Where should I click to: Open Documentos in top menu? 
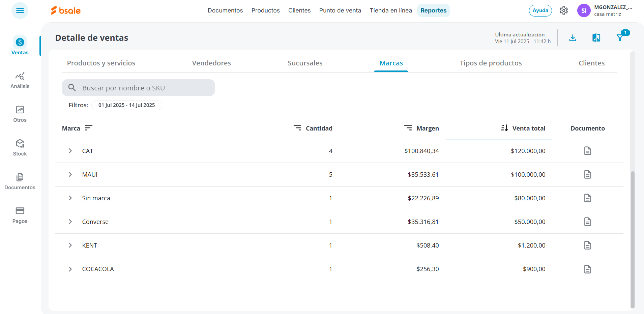[225, 10]
